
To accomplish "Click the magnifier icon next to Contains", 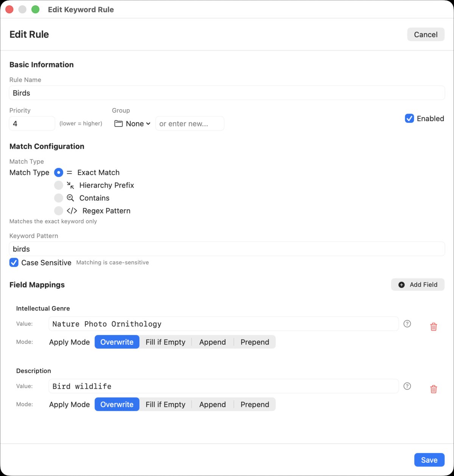I will (70, 198).
